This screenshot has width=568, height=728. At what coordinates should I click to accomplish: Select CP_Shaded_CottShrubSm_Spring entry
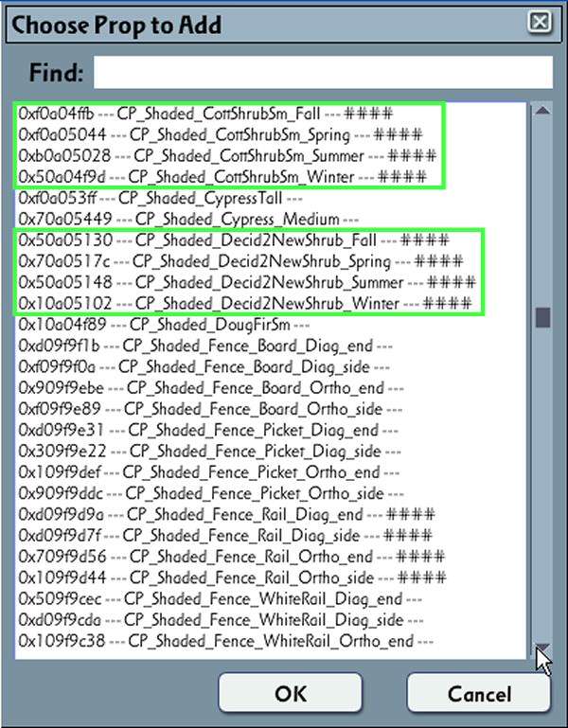[x=221, y=134]
